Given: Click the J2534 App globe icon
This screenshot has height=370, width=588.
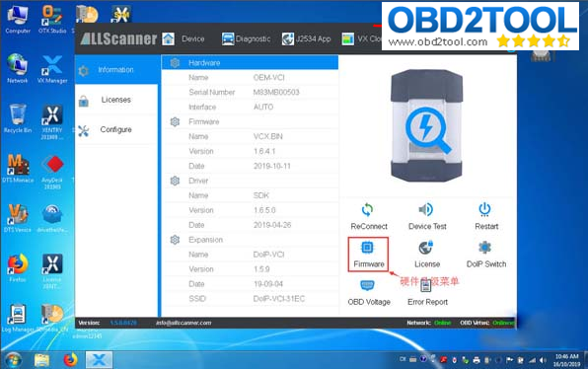Looking at the screenshot, I should pos(288,39).
